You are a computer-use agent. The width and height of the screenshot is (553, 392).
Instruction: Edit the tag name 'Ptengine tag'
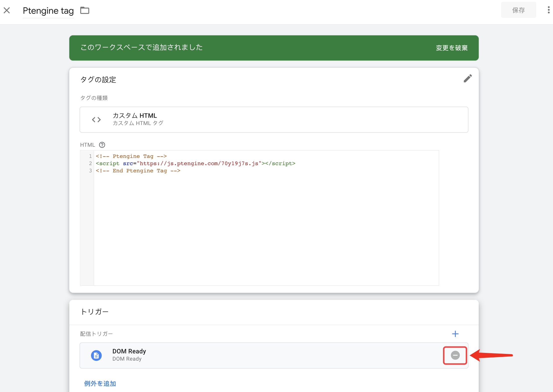click(x=48, y=11)
